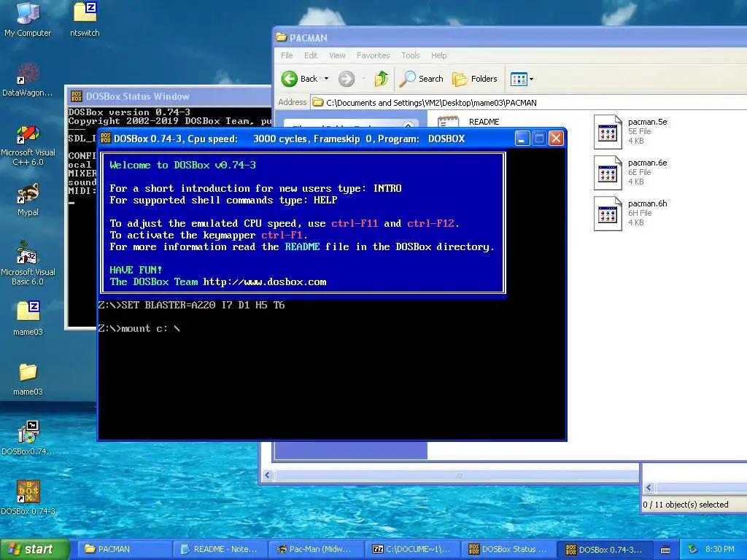
Task: Click address bar path in PACMAN window
Action: 431,102
